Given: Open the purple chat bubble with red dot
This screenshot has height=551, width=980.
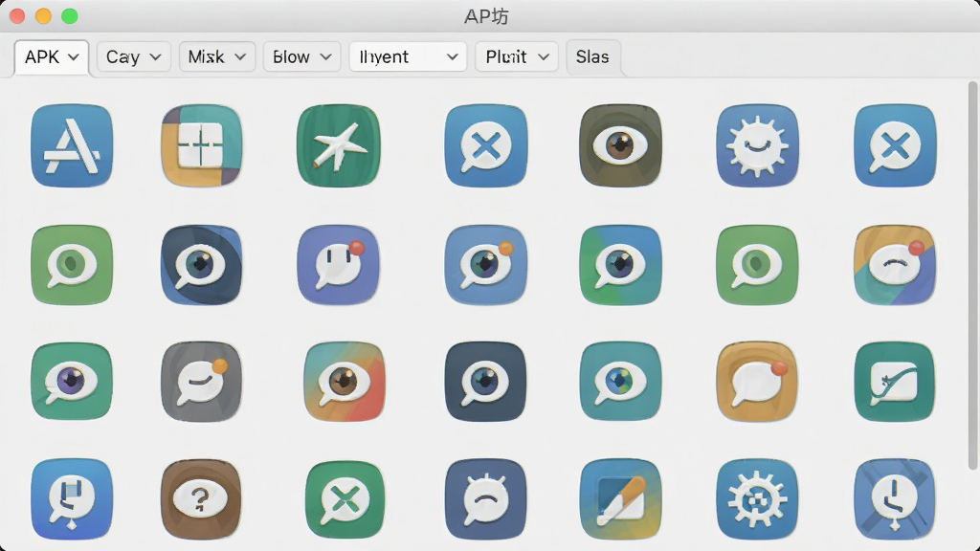Looking at the screenshot, I should pyautogui.click(x=338, y=265).
